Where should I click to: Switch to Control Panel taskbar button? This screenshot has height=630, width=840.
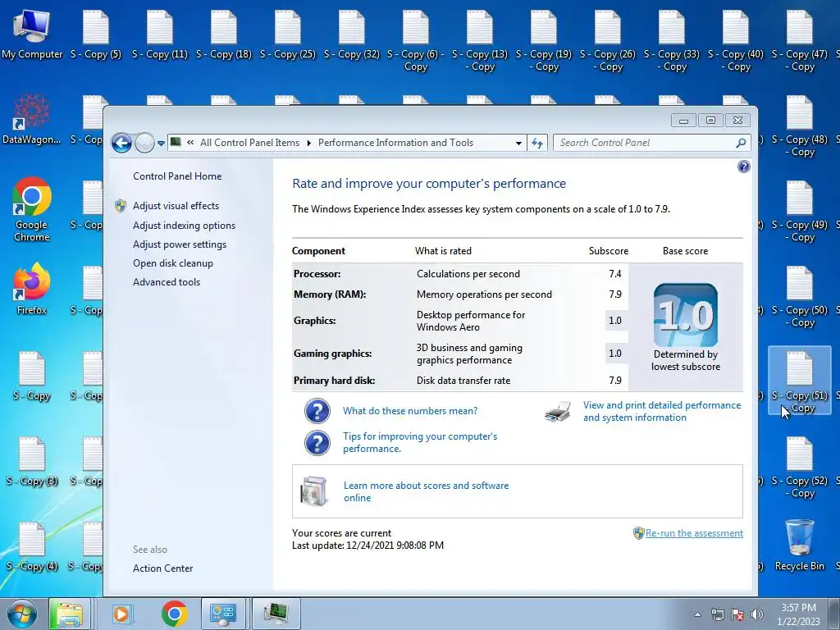point(223,614)
